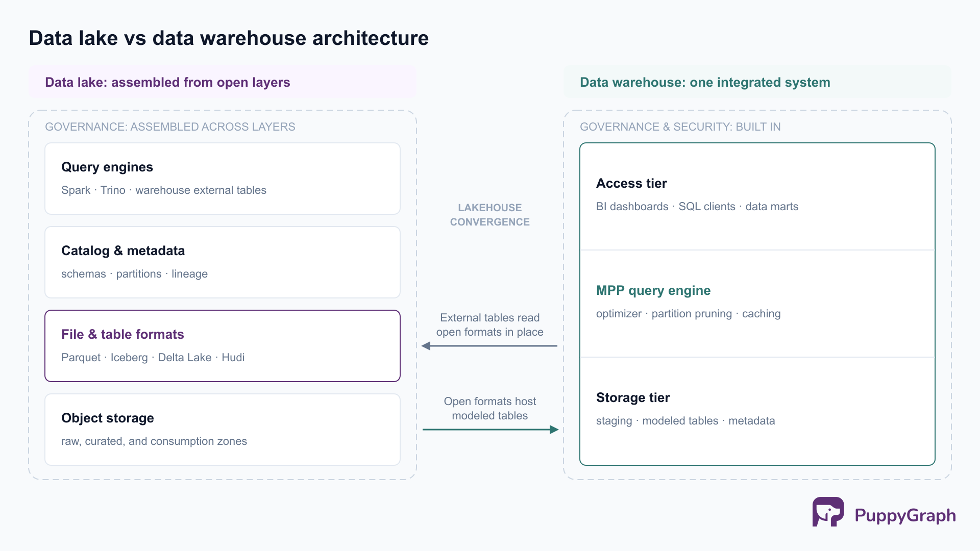
Task: Click 'GOVERNANCE & SECURITY: BUILT IN' label
Action: (x=680, y=127)
